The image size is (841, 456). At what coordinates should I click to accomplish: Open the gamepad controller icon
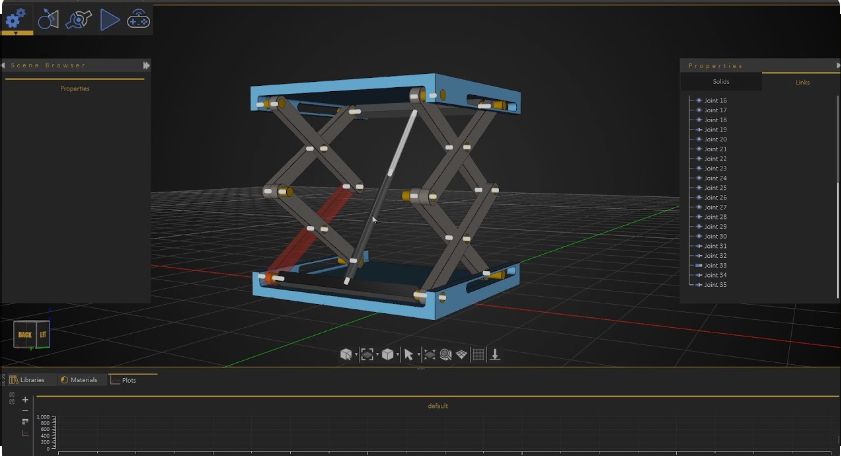138,20
